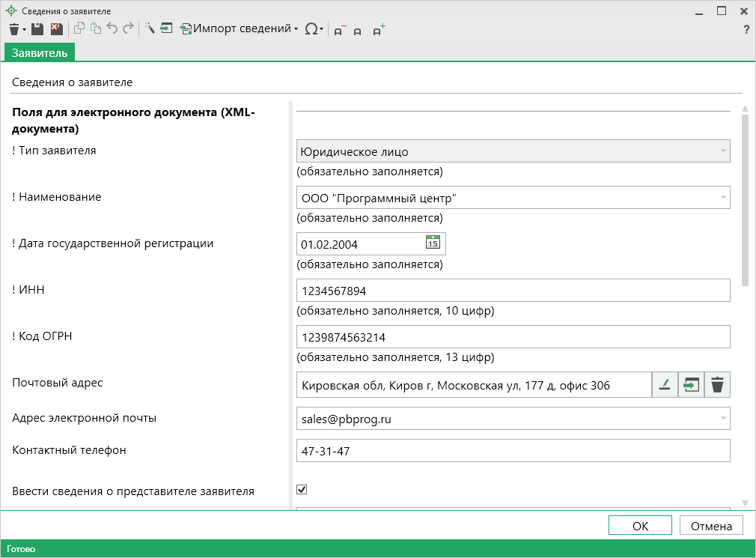Click the vertical scrollbar thumb
Screen dimensions: 756x558
tap(744, 198)
